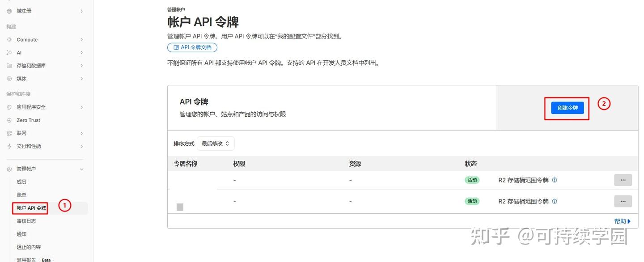
Task: Click the 媒体 media play icon
Action: pos(9,79)
